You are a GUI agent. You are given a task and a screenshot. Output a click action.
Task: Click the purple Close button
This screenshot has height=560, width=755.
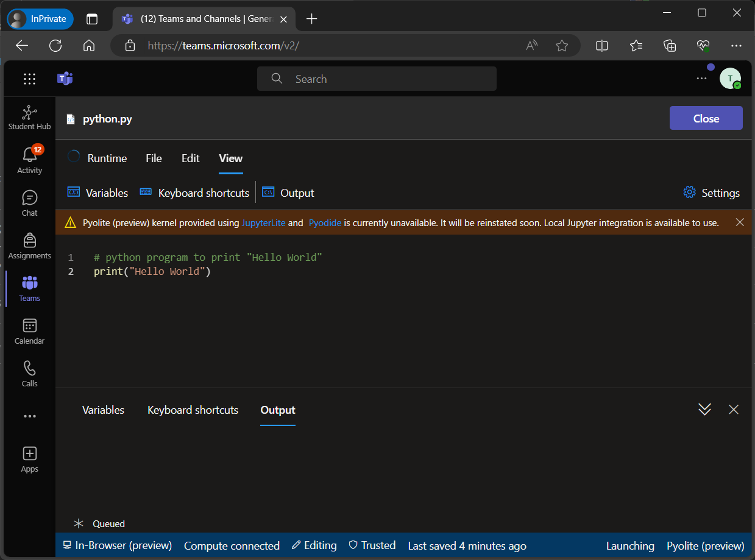coord(706,118)
